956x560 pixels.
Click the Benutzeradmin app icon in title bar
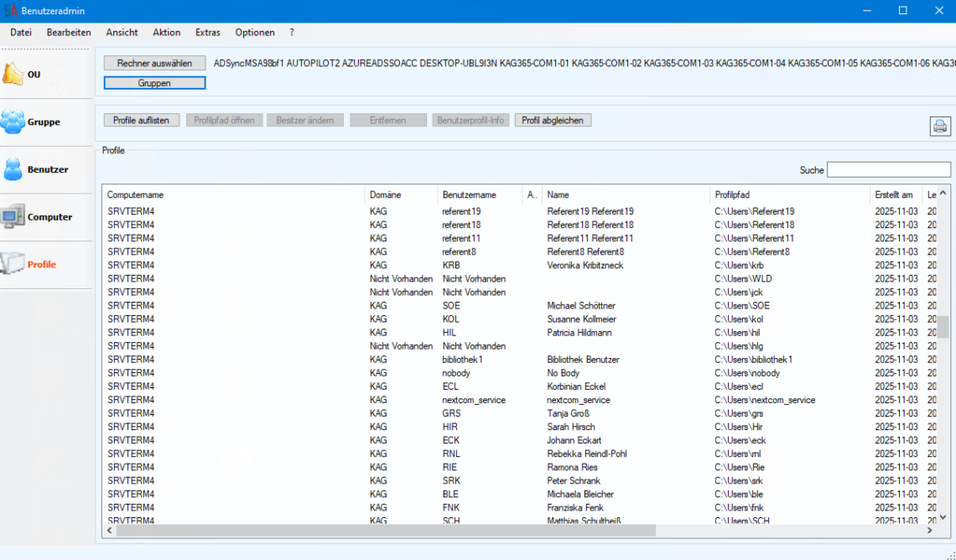11,11
